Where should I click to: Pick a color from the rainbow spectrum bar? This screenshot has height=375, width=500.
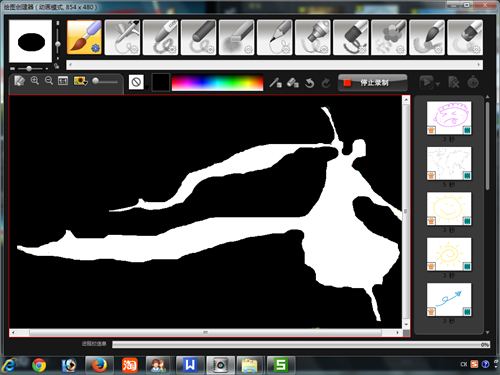pos(217,83)
